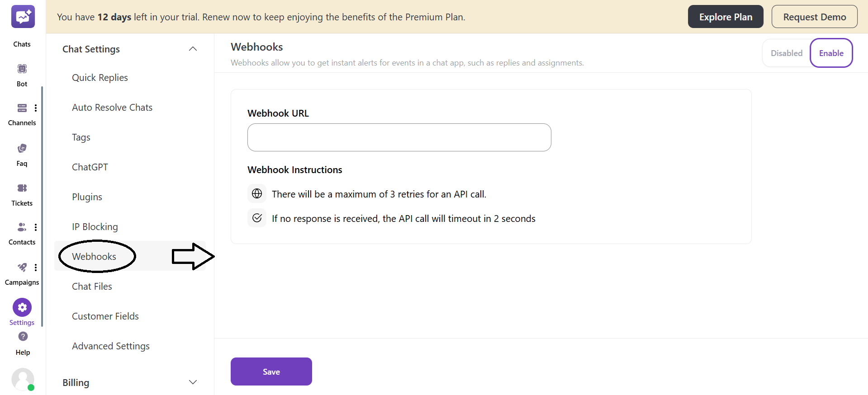Select the Contacts icon
Screen dimensions: 868x395
tap(22, 227)
